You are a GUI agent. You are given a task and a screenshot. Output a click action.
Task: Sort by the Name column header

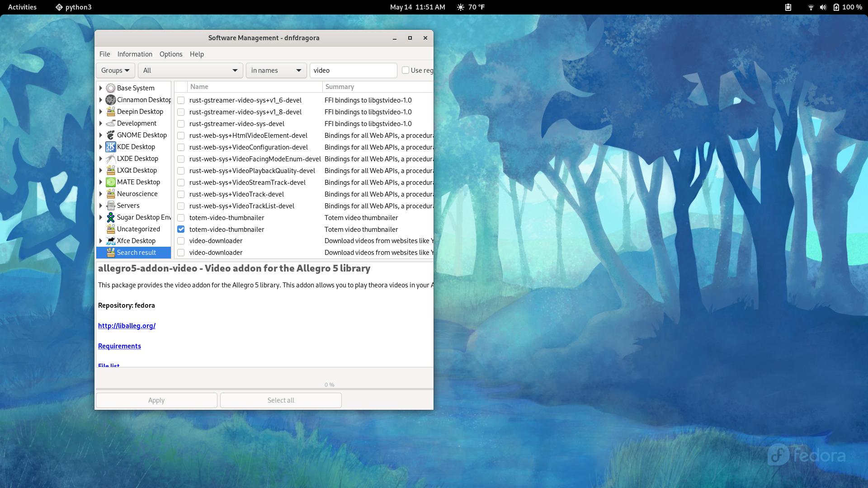coord(255,87)
